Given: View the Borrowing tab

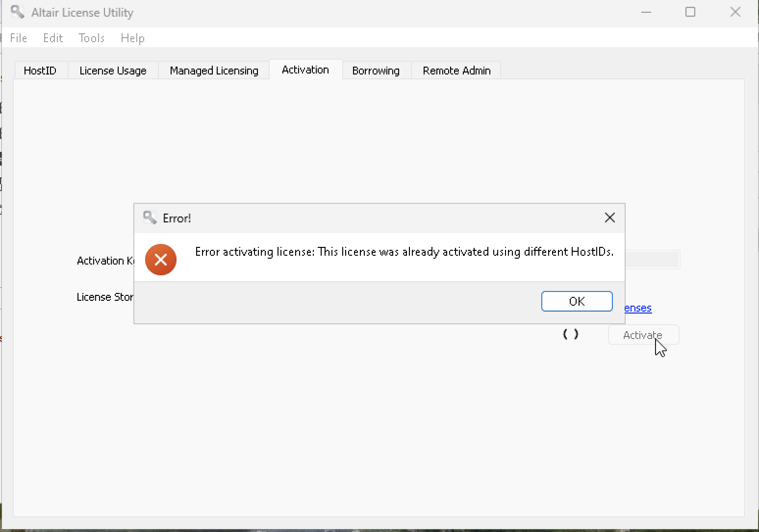Looking at the screenshot, I should click(376, 70).
